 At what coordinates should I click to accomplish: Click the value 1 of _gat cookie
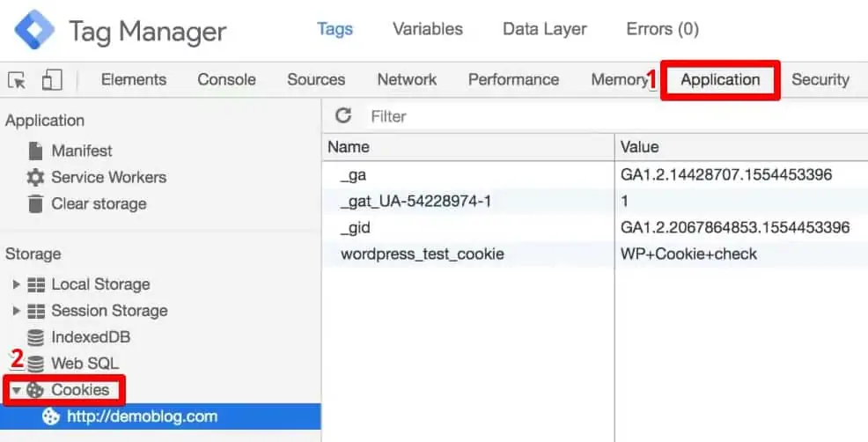coord(624,201)
